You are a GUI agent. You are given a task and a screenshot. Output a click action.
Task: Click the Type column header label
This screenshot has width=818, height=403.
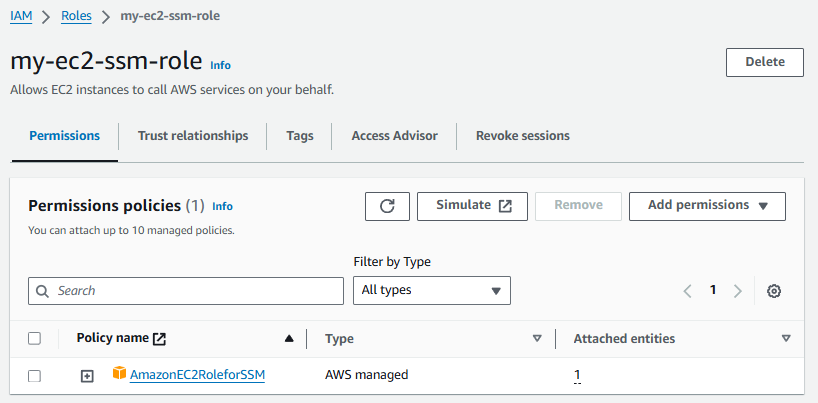(339, 339)
